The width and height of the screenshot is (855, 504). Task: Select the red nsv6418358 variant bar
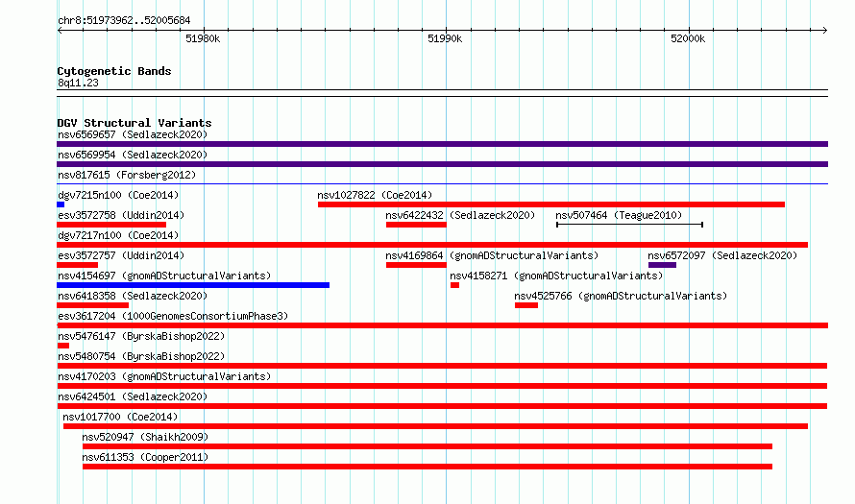(x=92, y=305)
